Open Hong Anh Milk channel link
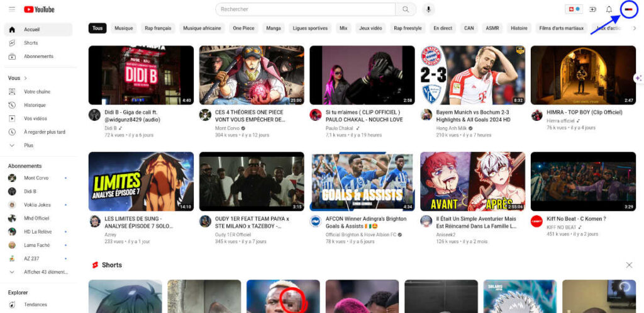 [452, 128]
